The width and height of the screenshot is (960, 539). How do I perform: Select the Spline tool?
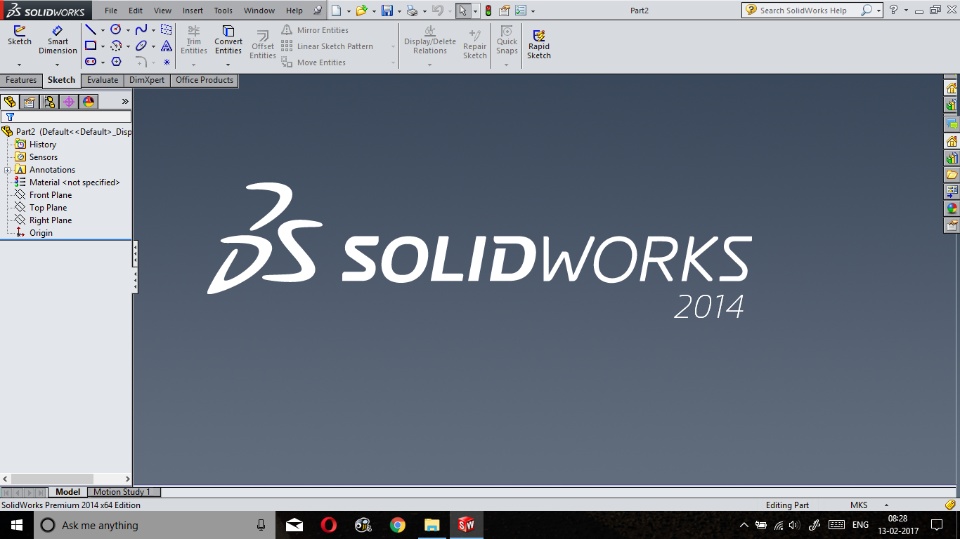coord(141,29)
